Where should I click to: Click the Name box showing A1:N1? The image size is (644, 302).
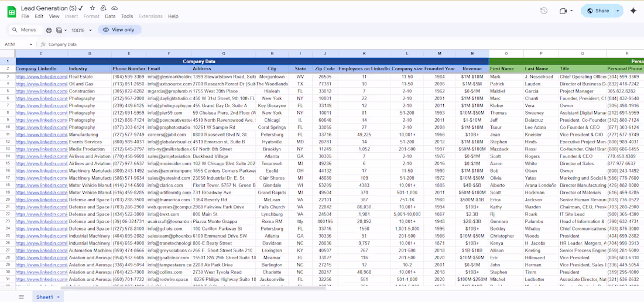click(16, 44)
